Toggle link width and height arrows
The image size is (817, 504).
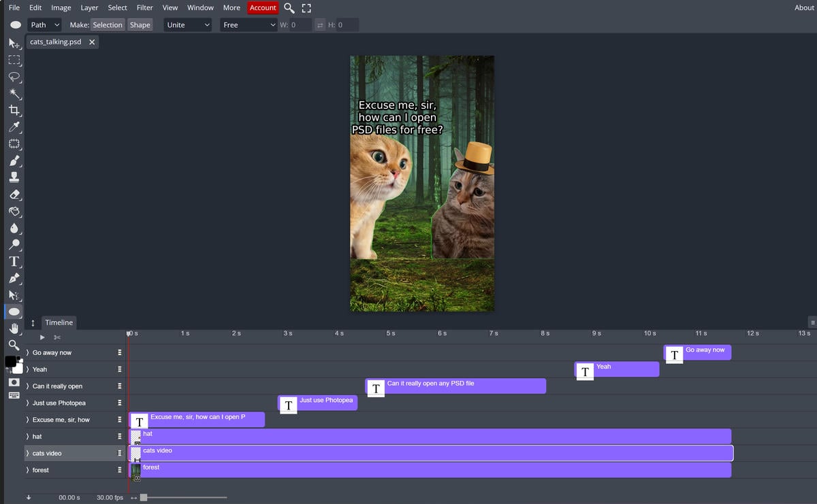(320, 25)
